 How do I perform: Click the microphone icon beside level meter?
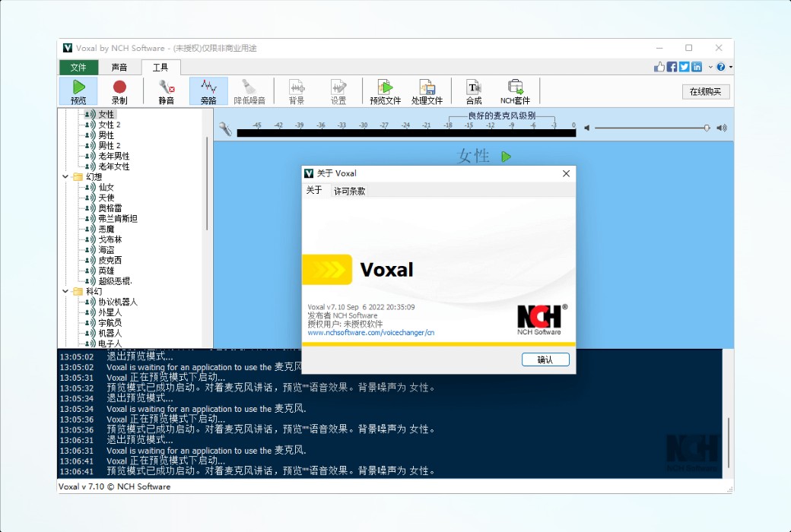225,129
